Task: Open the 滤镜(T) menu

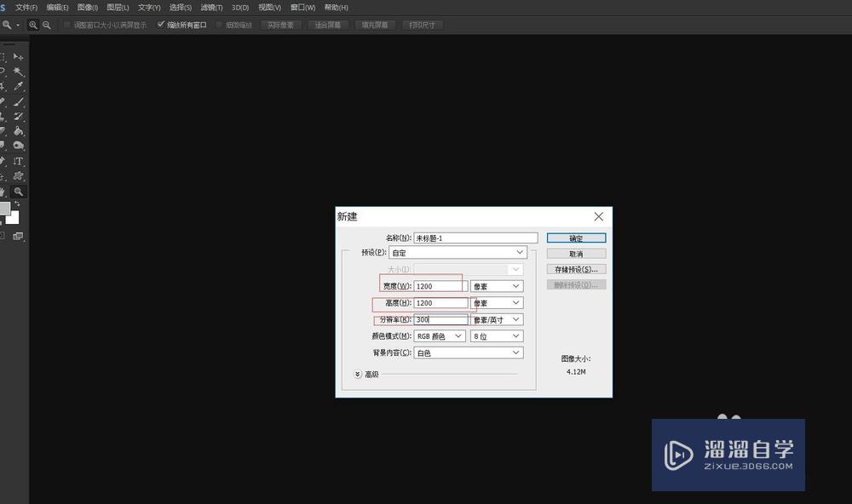Action: click(212, 8)
